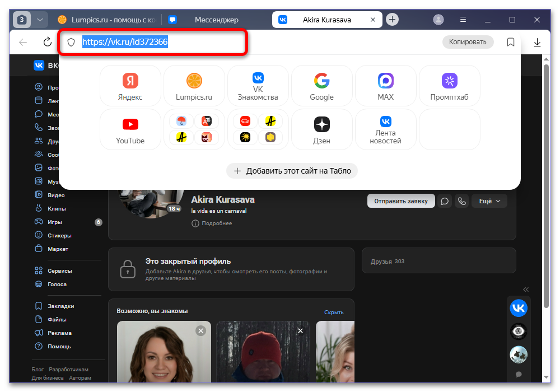This screenshot has width=560, height=392.
Task: Open the red-hat suggested friend photo
Action: 263,352
